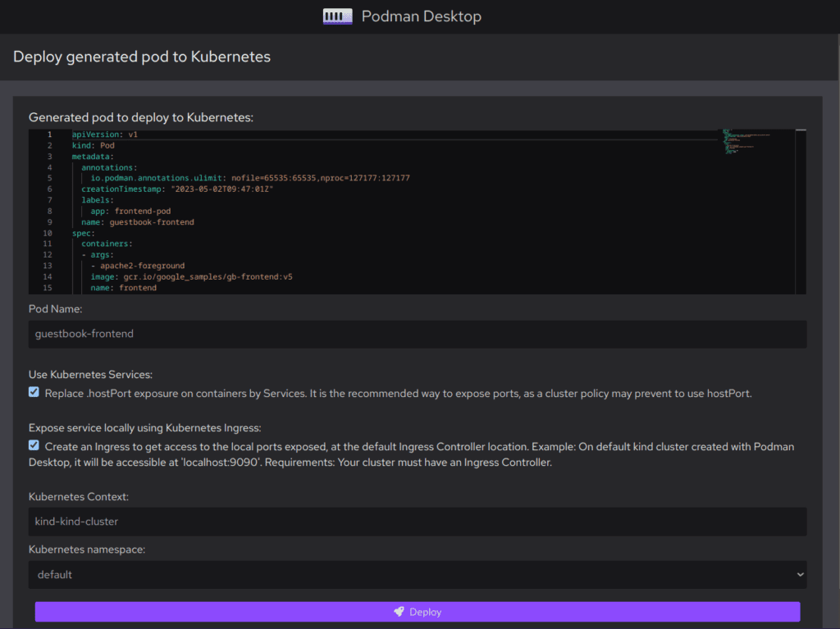Click the Podman Desktop title text

pyautogui.click(x=421, y=16)
